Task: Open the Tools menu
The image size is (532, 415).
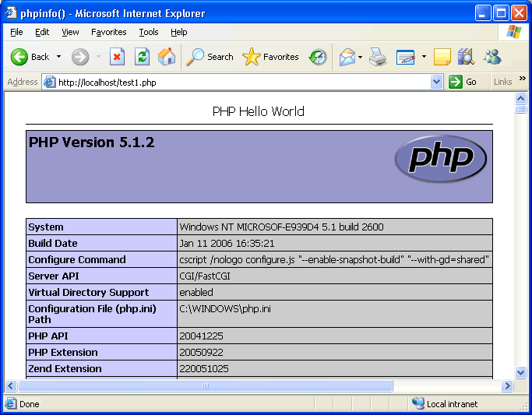Action: pos(149,32)
